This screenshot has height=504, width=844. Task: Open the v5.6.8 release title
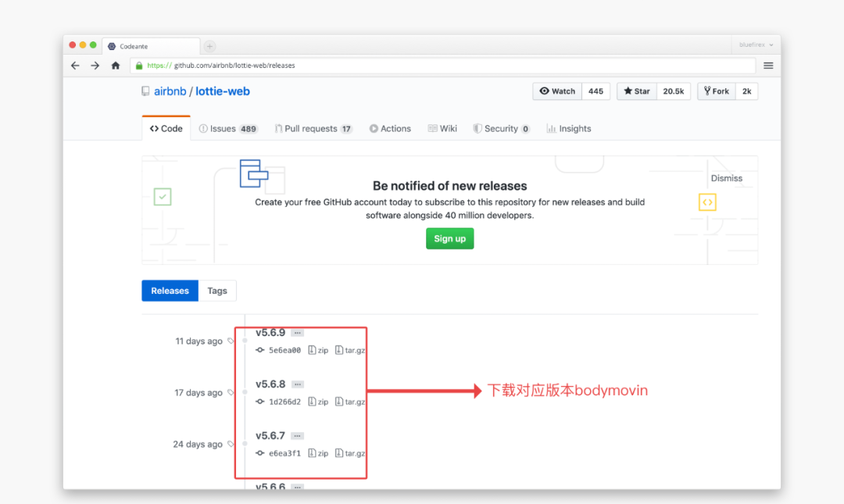pyautogui.click(x=270, y=384)
